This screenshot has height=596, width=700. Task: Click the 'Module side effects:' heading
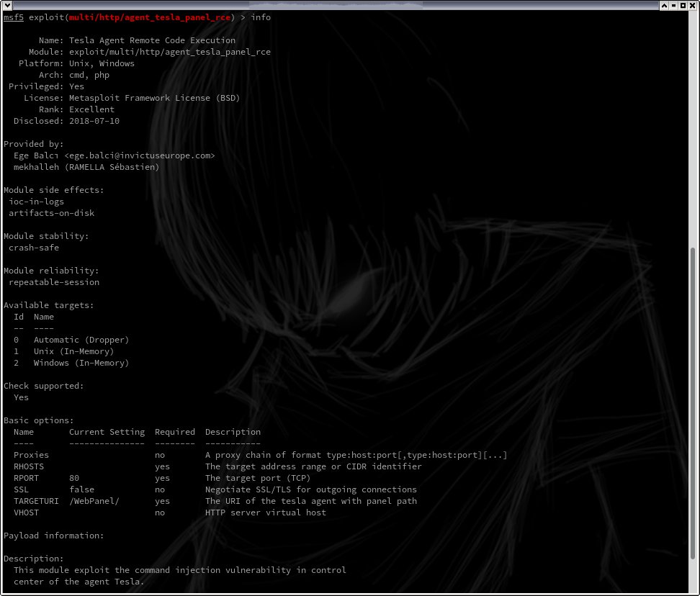pyautogui.click(x=53, y=190)
